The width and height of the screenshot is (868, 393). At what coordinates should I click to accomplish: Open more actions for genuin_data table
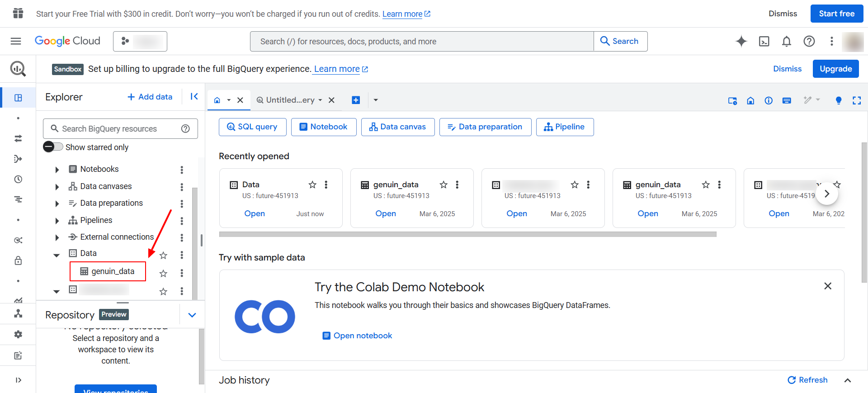point(182,273)
